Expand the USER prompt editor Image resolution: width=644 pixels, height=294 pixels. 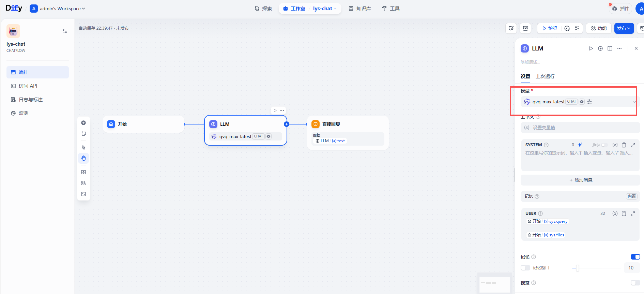point(633,214)
